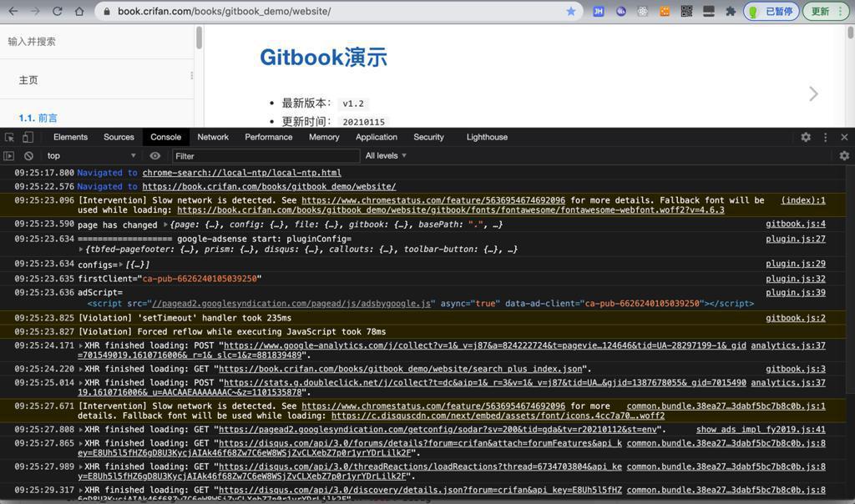Open the DevTools more options menu
This screenshot has width=855, height=504.
point(826,138)
